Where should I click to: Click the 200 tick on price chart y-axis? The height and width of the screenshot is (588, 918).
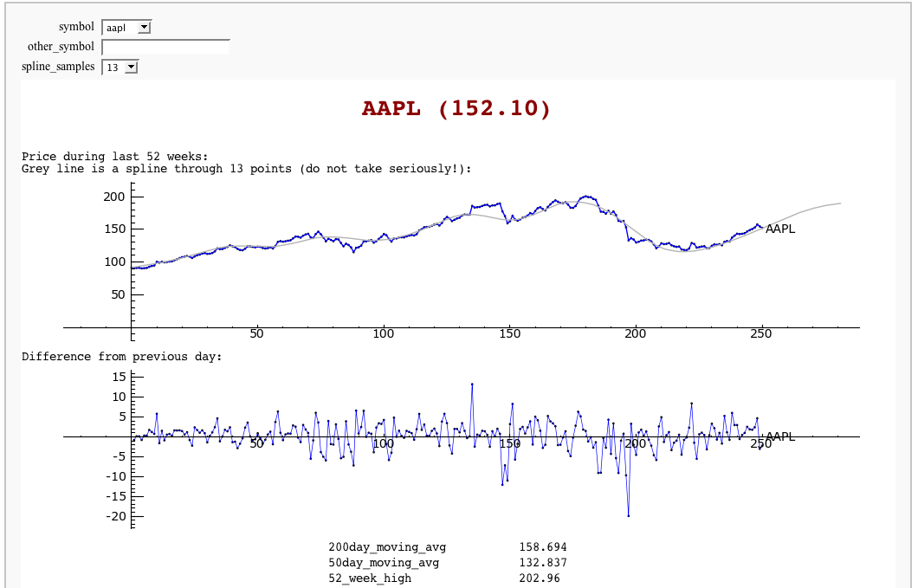coord(114,197)
